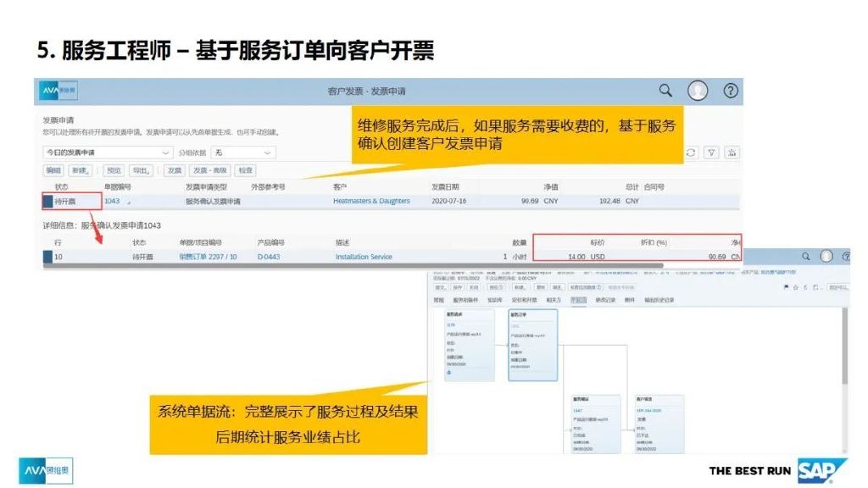Click the 2020-07-16 invoice date cell

[449, 201]
